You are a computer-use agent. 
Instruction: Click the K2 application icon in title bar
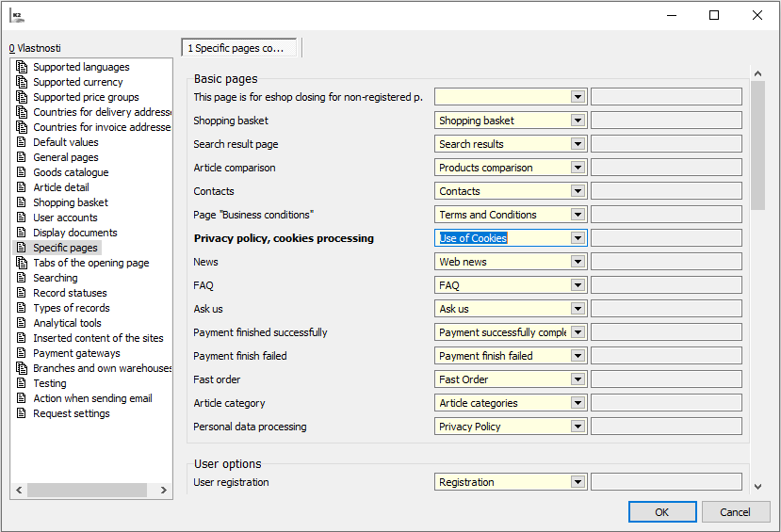(17, 15)
